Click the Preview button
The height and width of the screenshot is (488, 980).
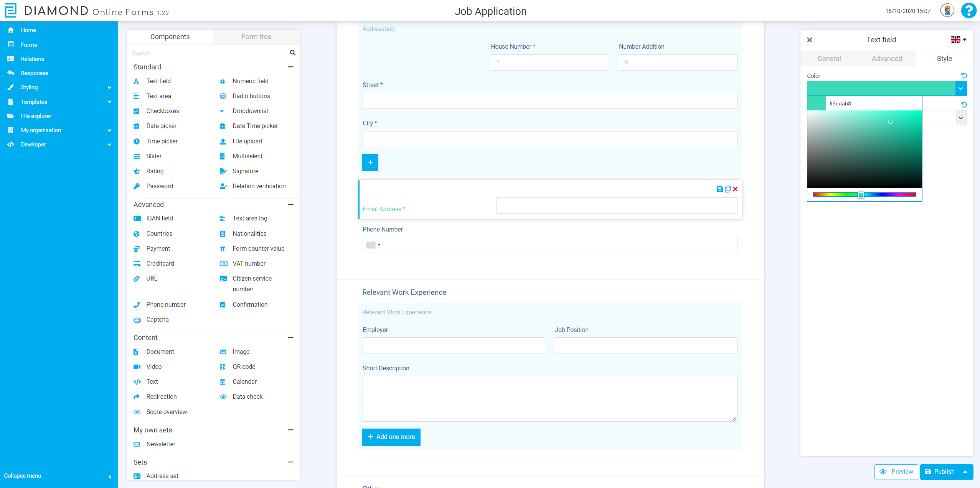click(896, 472)
